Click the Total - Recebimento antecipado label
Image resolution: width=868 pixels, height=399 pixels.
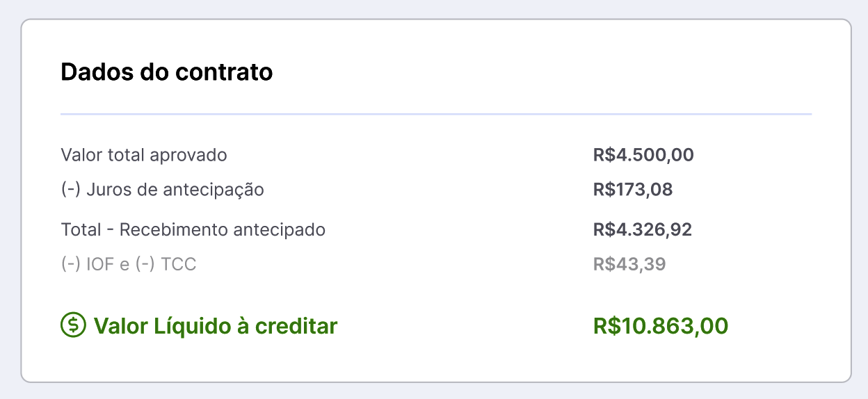coord(193,229)
